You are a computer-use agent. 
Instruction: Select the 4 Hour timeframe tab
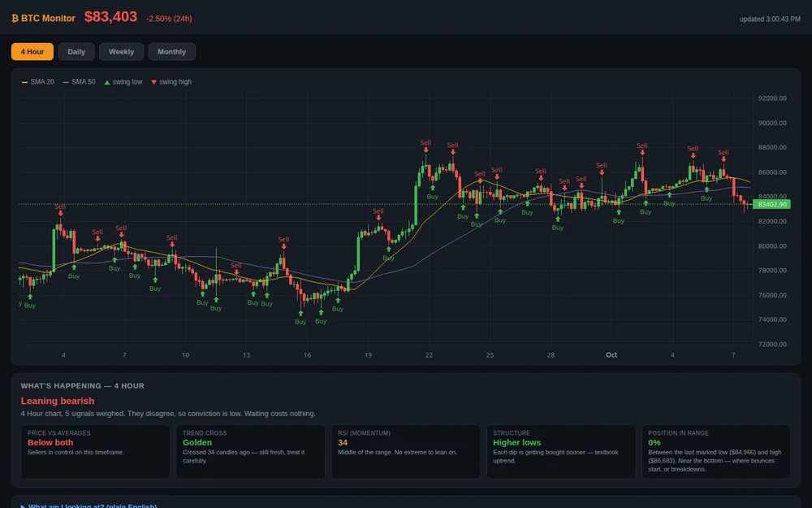point(32,51)
